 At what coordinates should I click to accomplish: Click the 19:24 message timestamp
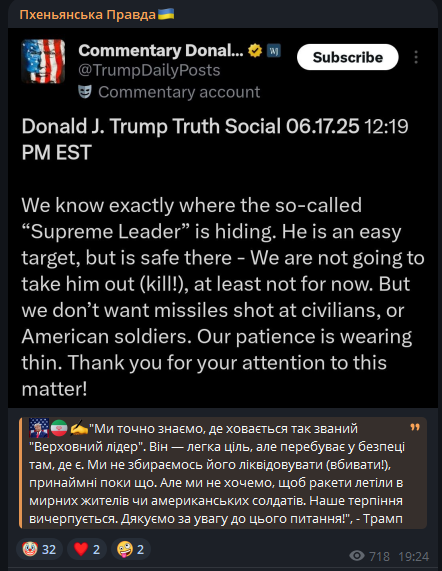pyautogui.click(x=413, y=556)
